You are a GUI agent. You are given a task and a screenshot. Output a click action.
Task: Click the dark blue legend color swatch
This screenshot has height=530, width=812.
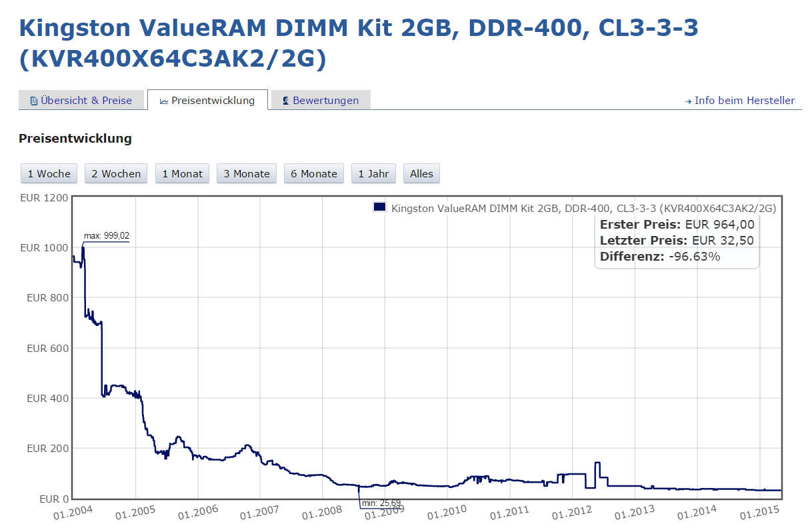[380, 207]
